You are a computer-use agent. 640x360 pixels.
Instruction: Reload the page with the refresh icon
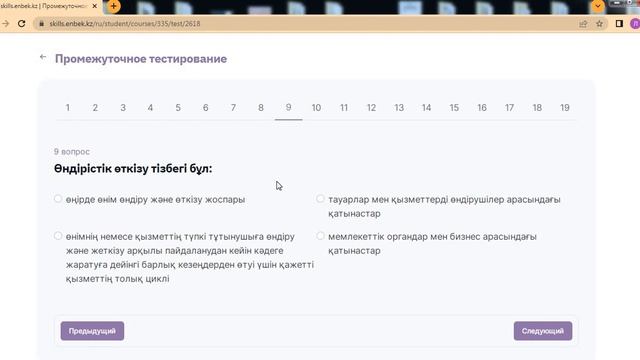[22, 24]
